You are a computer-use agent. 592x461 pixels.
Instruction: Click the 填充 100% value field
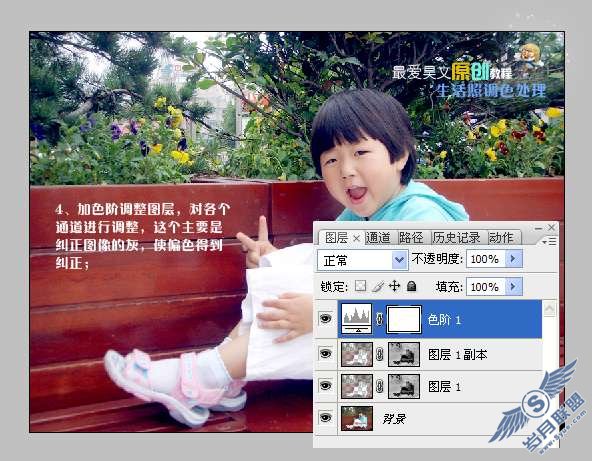(x=485, y=287)
